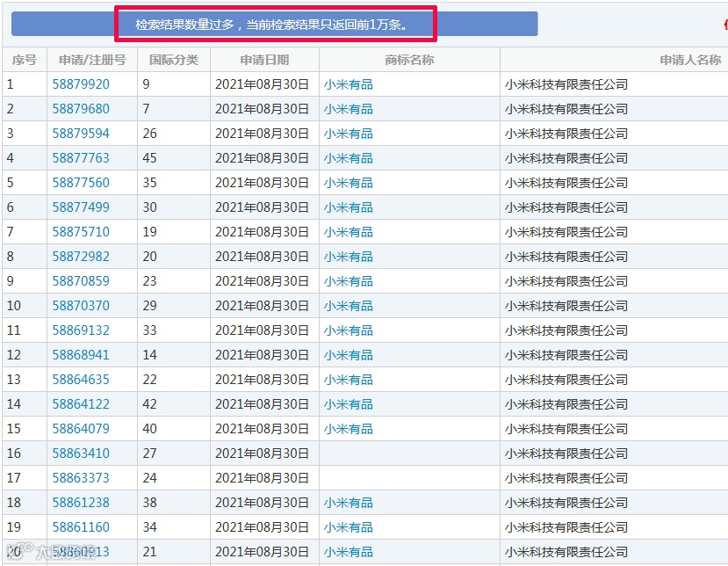The height and width of the screenshot is (566, 728).
Task: Click the 序号 column header
Action: (24, 60)
